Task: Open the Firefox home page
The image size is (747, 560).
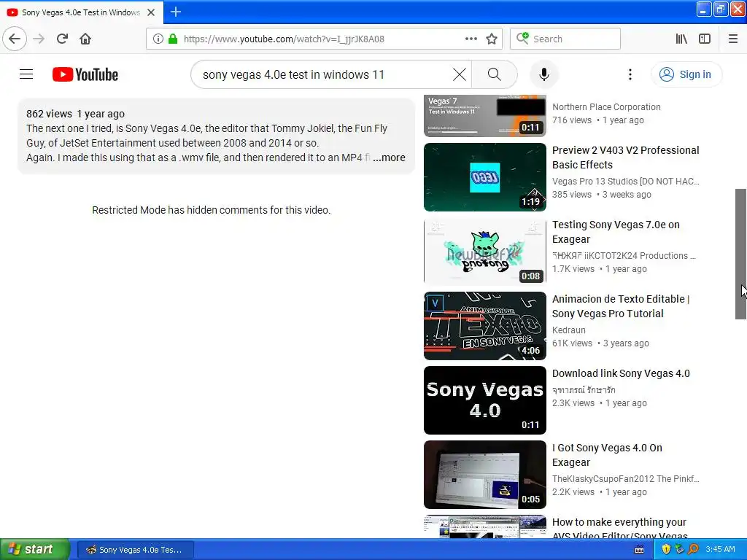Action: coord(85,39)
